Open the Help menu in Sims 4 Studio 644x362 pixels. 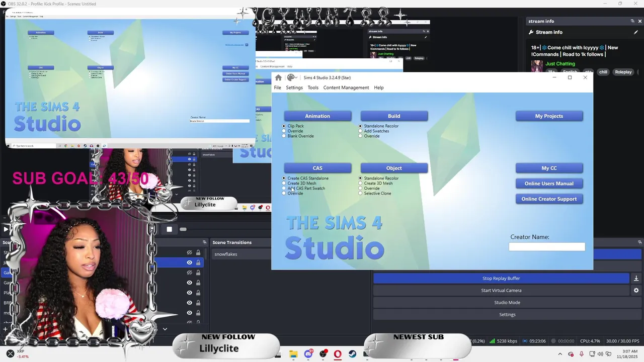[379, 87]
